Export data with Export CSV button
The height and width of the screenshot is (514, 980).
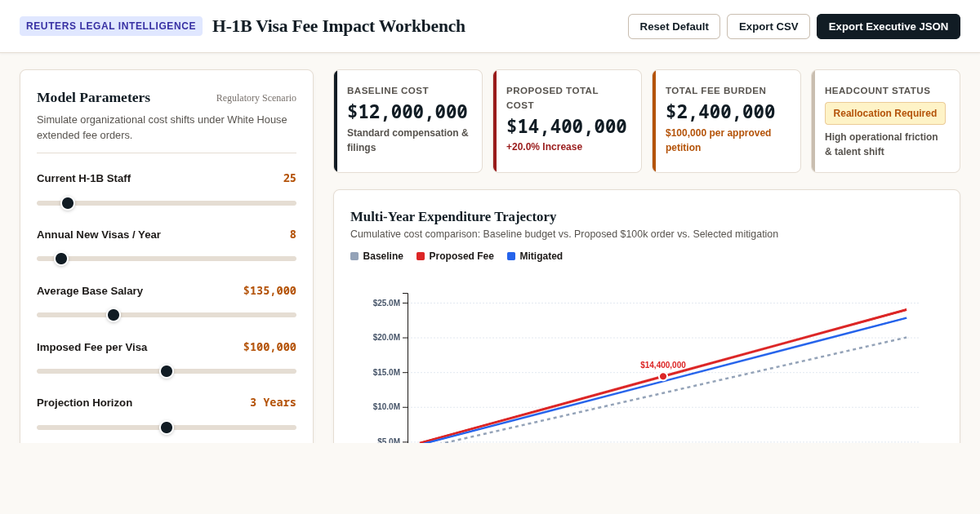point(768,26)
